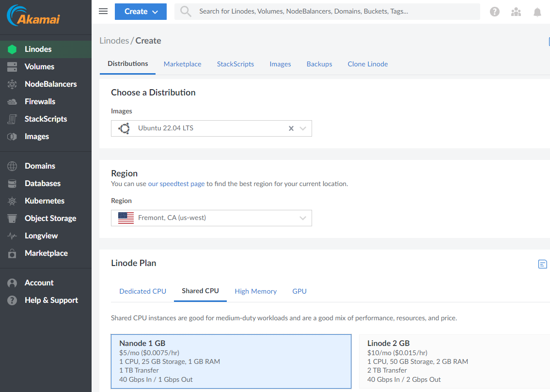The image size is (550, 392).
Task: Switch to the Marketplace tab
Action: (x=182, y=64)
